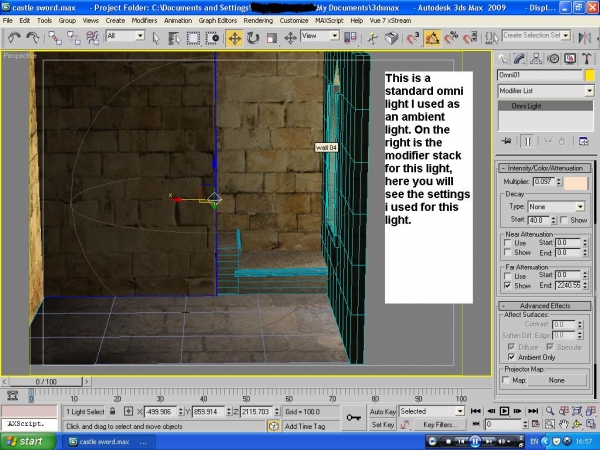This screenshot has width=600, height=450.
Task: Open the Vue 7 xStream menu
Action: [x=390, y=21]
